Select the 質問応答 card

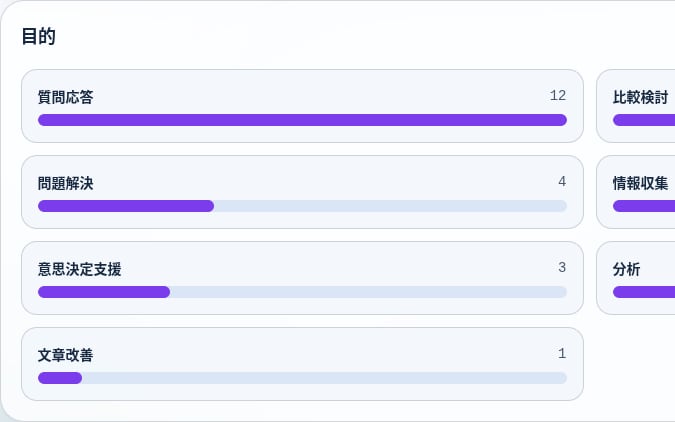click(x=302, y=106)
